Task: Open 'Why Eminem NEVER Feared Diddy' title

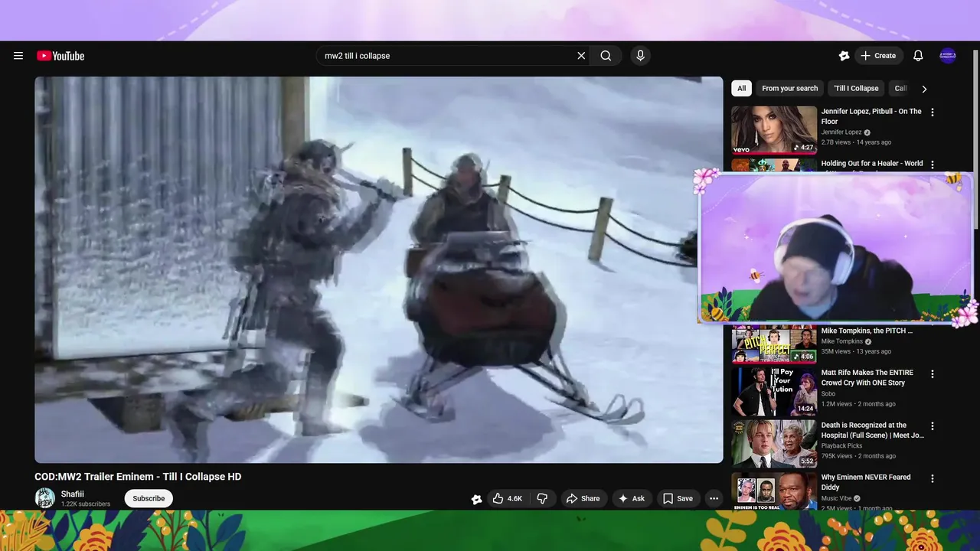Action: [866, 482]
